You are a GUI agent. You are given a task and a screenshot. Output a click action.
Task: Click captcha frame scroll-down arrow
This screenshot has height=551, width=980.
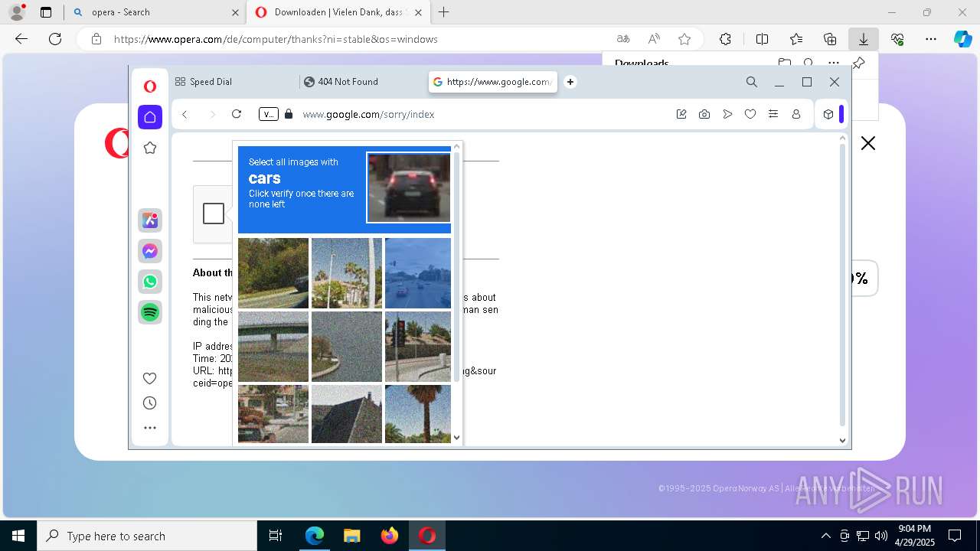tap(457, 438)
